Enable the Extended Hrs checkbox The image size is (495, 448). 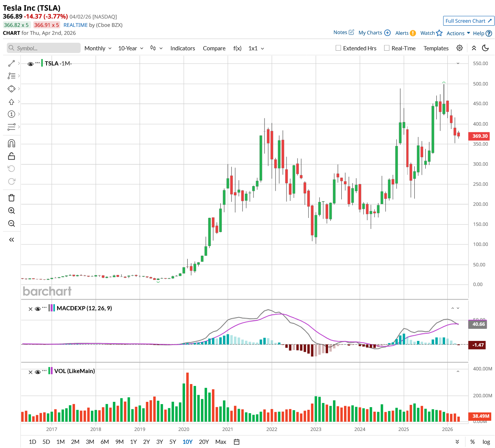(x=338, y=48)
